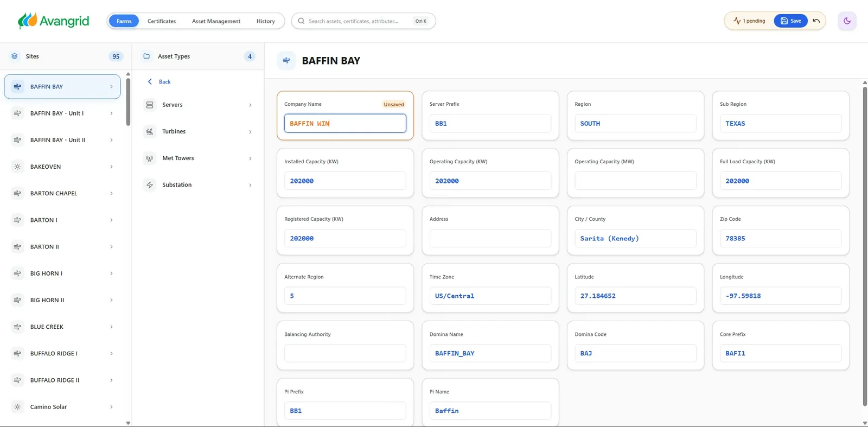868x427 pixels.
Task: Click the BIG HORN I wind icon
Action: 17,273
